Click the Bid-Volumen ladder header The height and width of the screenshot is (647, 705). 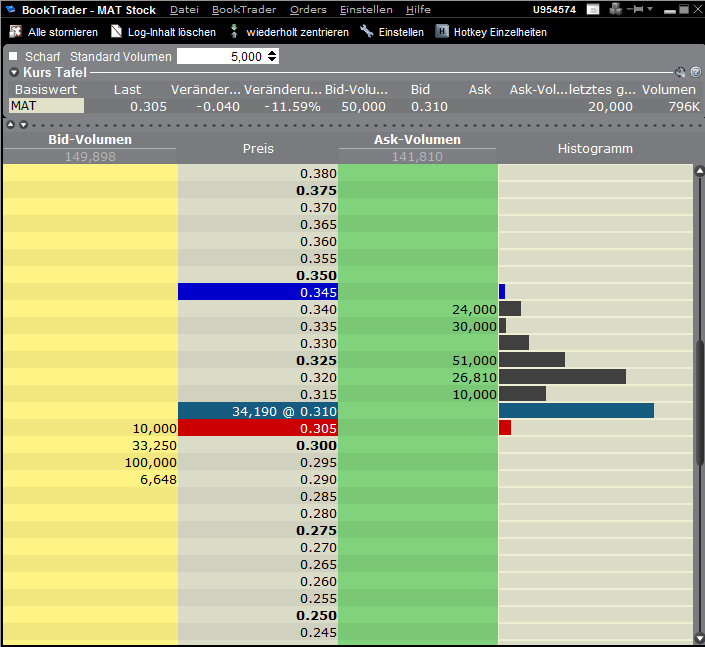coord(90,139)
